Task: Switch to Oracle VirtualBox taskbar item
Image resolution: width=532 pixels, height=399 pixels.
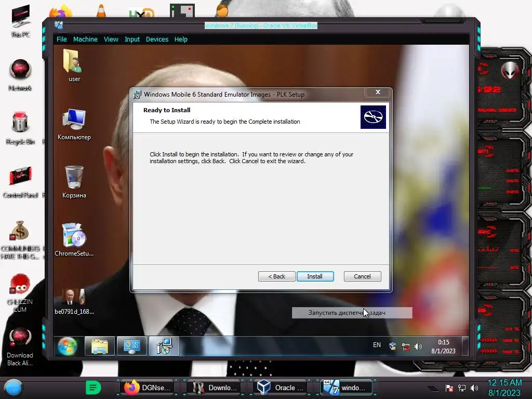Action: click(x=280, y=388)
